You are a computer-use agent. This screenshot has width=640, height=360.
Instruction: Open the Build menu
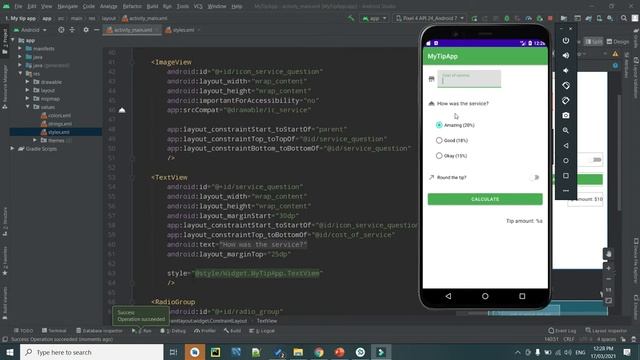[x=152, y=7]
